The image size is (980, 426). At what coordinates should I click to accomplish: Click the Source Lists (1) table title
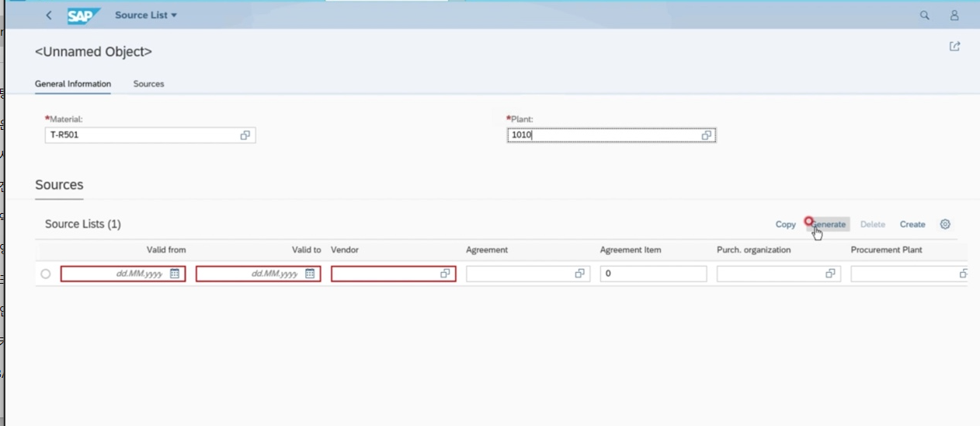tap(83, 224)
